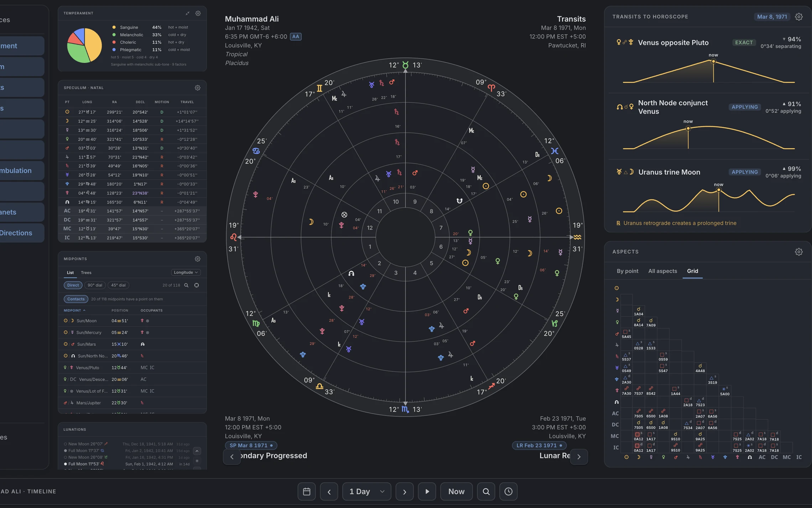Go to previous chart with left arrow
This screenshot has height=508, width=812.
[x=232, y=457]
